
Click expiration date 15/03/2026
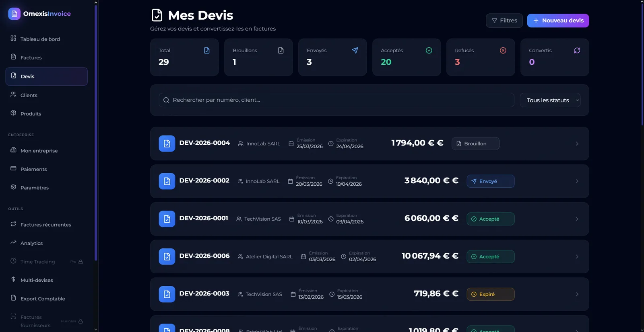click(x=349, y=297)
